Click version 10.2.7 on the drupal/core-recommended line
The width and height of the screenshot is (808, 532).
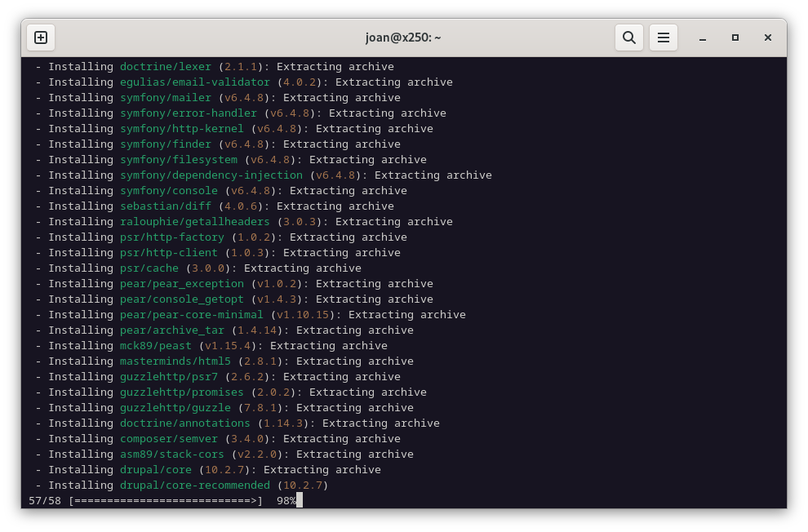303,485
